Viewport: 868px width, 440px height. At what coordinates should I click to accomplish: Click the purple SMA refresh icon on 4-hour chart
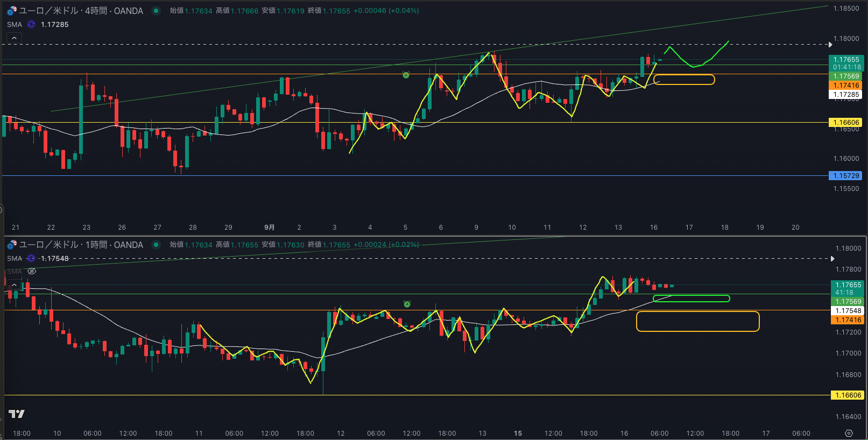31,24
